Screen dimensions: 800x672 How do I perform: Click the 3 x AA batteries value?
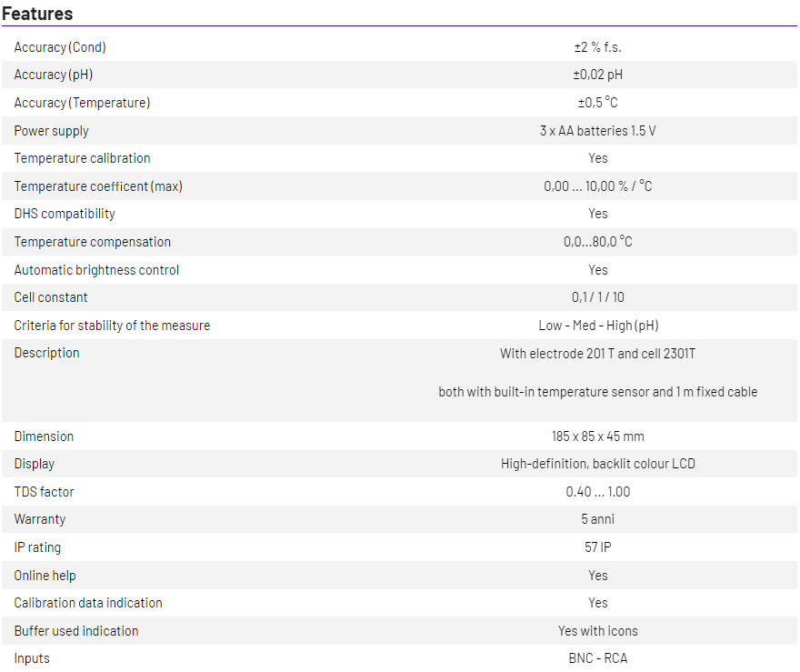tap(597, 131)
